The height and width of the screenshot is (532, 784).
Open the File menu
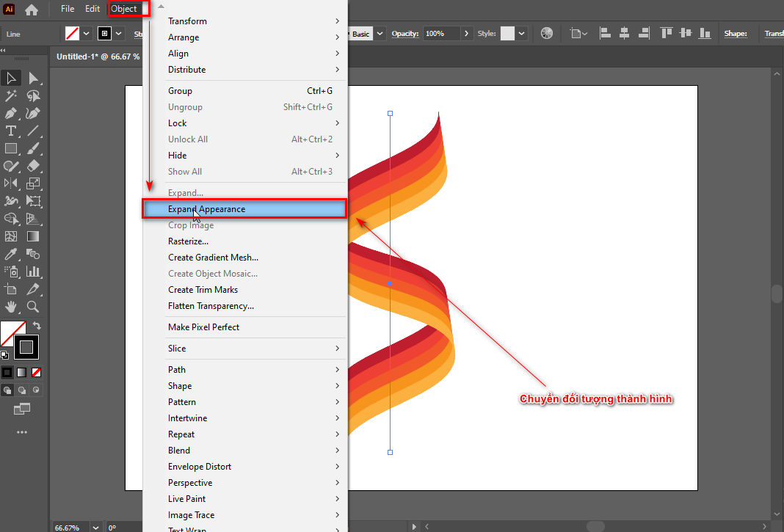pyautogui.click(x=68, y=9)
